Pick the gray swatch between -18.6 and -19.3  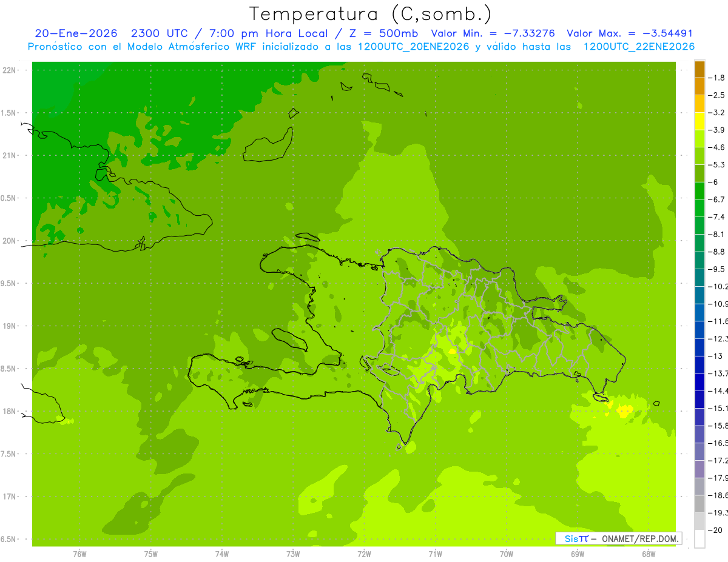[x=699, y=504]
